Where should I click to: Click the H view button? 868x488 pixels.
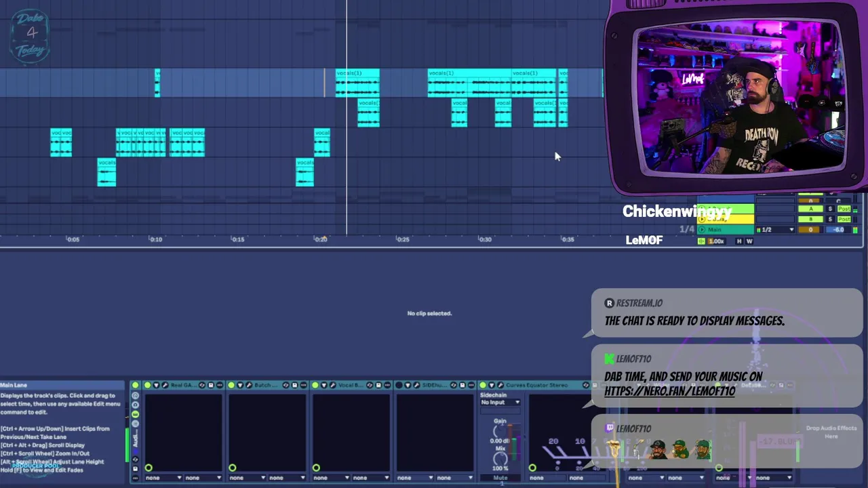739,241
